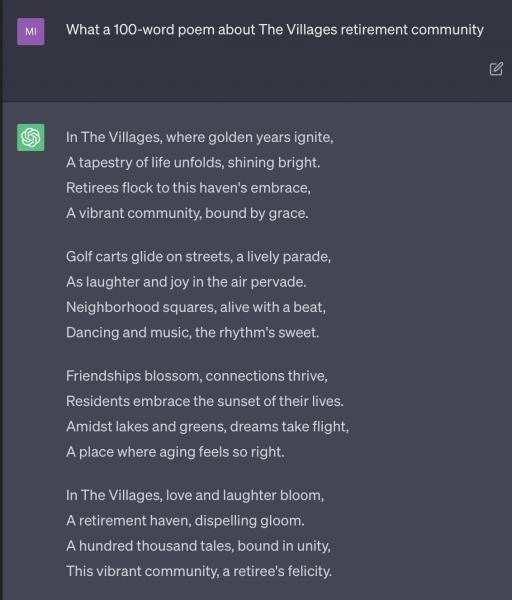Click the line 'A tapestry of life unfolds'
Viewport: 512px width, 600px height.
tap(193, 163)
